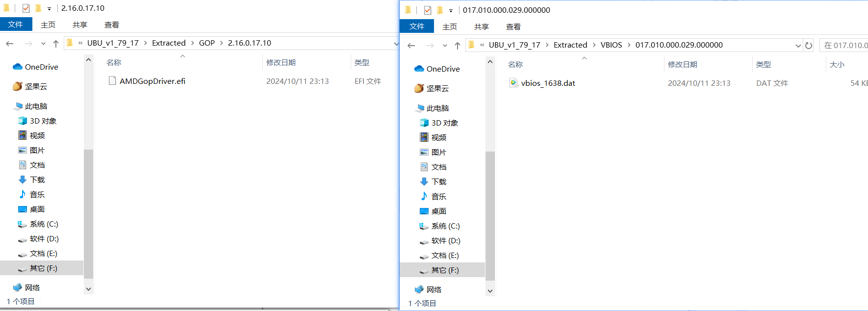Select 文档 (E:) drive in left window
Viewport: 868px width, 311px height.
point(43,253)
